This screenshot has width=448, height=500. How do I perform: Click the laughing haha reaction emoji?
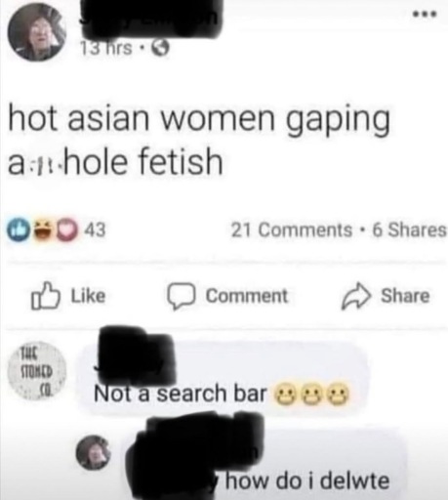pyautogui.click(x=42, y=229)
